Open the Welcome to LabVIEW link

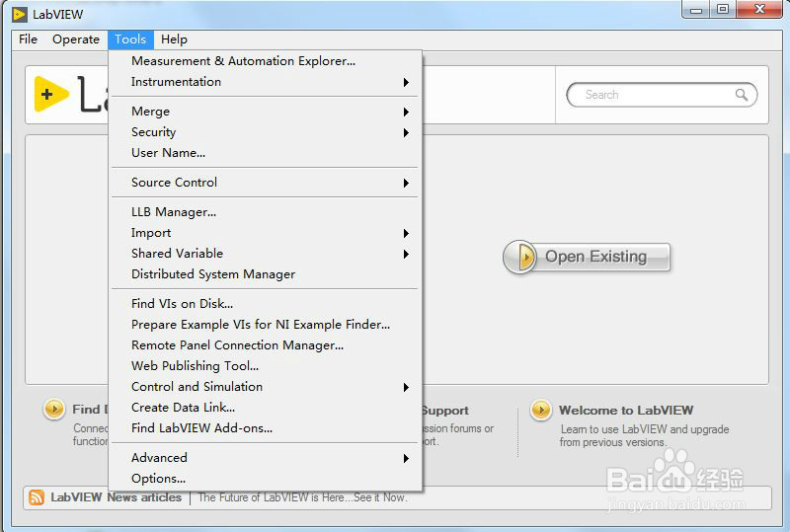[626, 411]
